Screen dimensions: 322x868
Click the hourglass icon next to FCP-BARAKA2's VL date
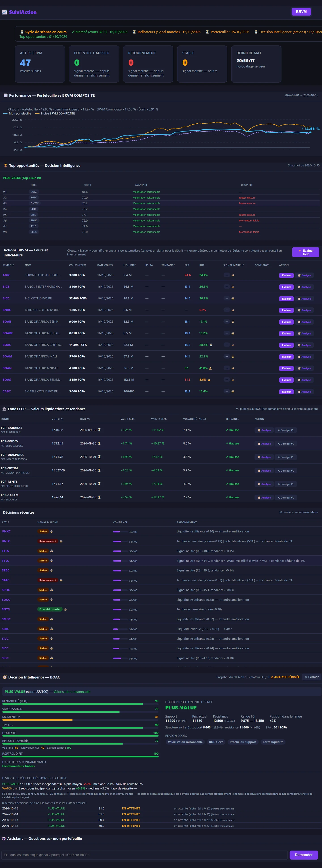99,430
